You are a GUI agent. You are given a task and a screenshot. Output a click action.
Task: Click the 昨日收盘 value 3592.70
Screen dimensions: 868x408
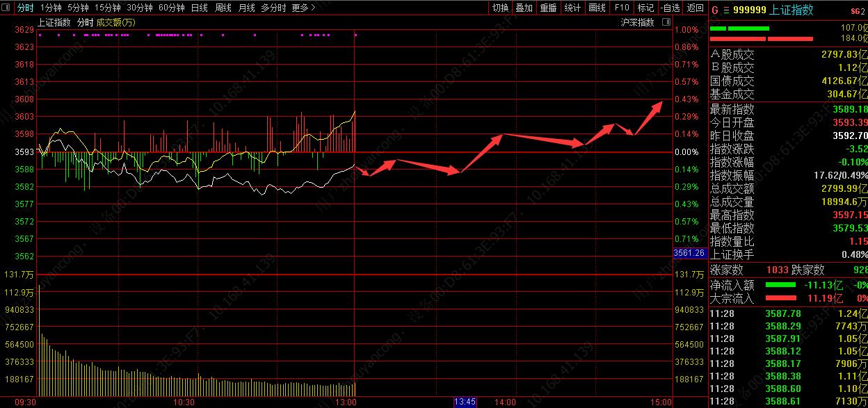click(x=850, y=136)
